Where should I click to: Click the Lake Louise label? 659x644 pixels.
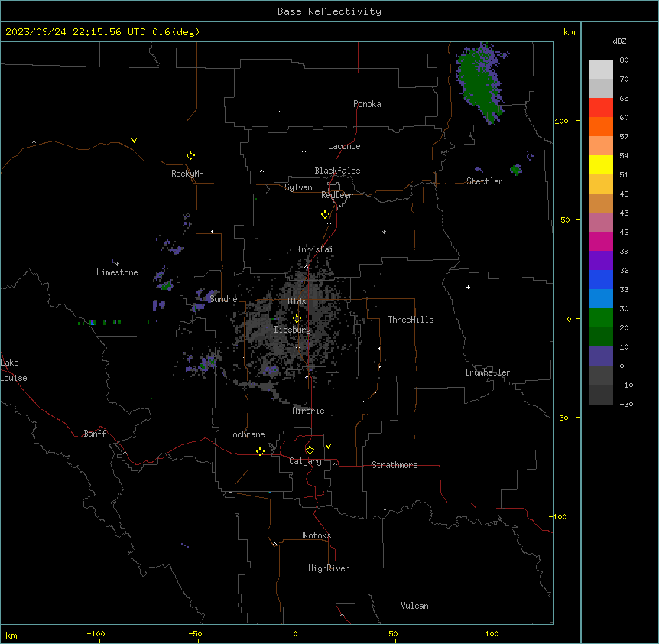pos(14,370)
